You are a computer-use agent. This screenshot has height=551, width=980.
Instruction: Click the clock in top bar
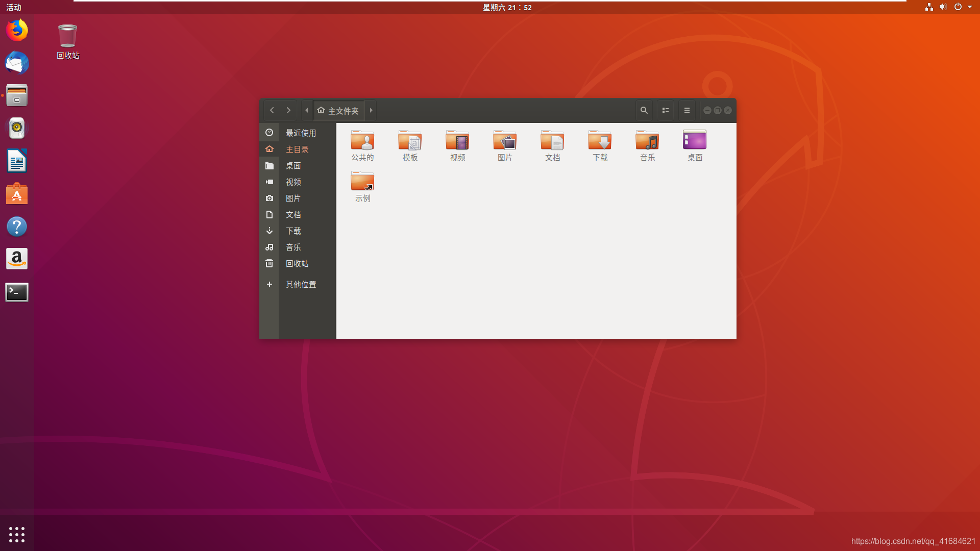(x=507, y=8)
